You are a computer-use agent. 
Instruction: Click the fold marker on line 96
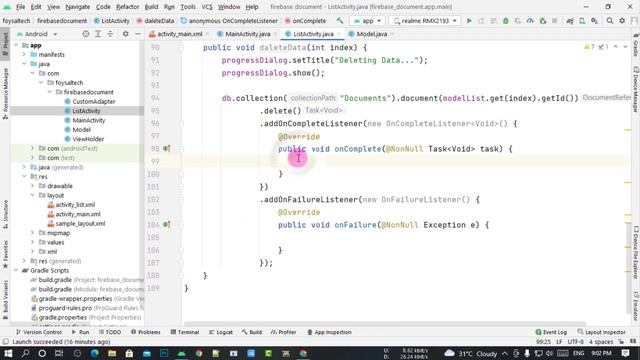click(x=181, y=124)
